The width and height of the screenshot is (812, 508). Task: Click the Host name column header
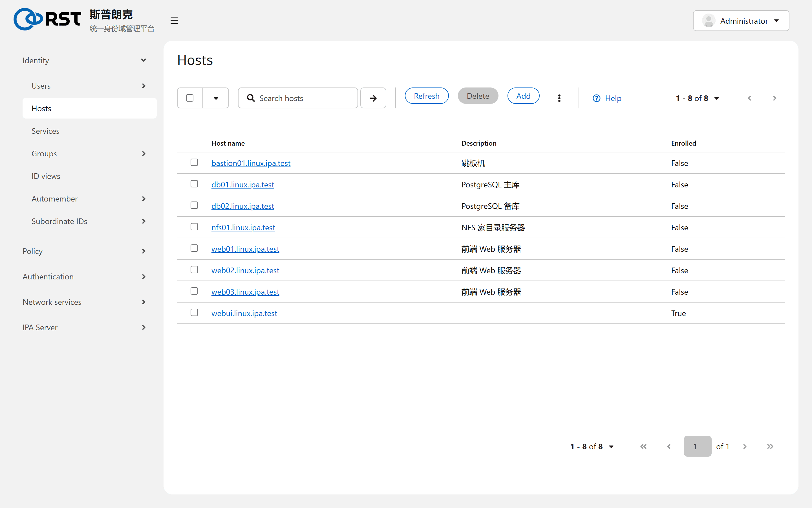[x=228, y=143]
